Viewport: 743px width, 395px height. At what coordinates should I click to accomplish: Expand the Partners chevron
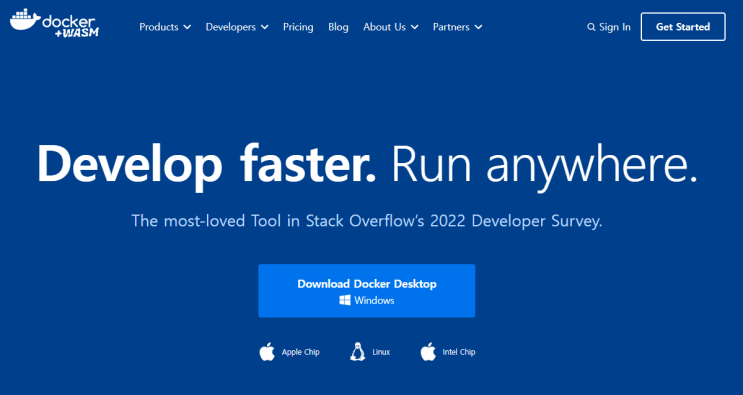[x=478, y=27]
